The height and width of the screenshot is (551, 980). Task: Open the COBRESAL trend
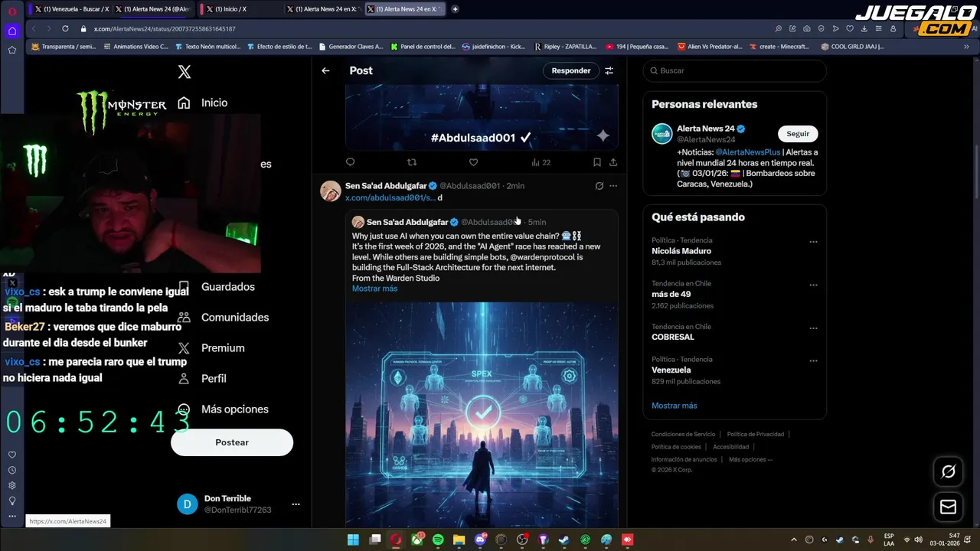673,337
